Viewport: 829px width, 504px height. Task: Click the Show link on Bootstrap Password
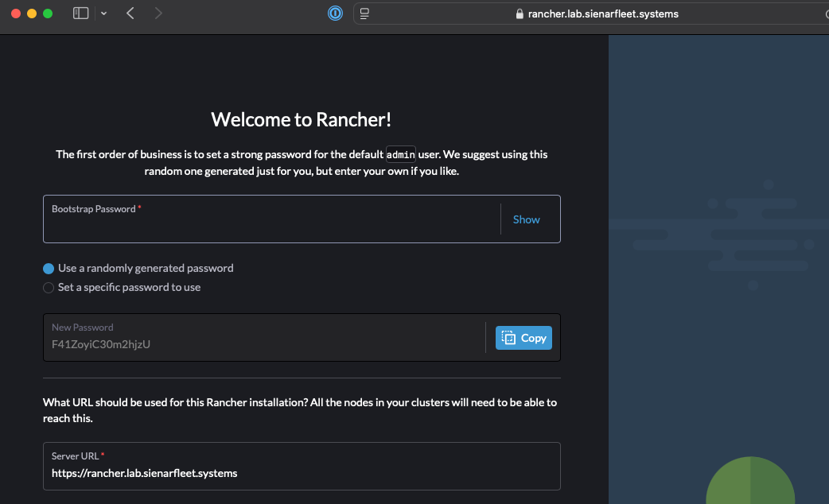(526, 219)
